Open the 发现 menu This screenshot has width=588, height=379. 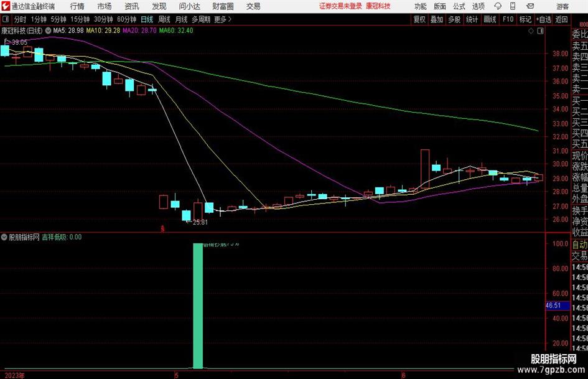[159, 6]
